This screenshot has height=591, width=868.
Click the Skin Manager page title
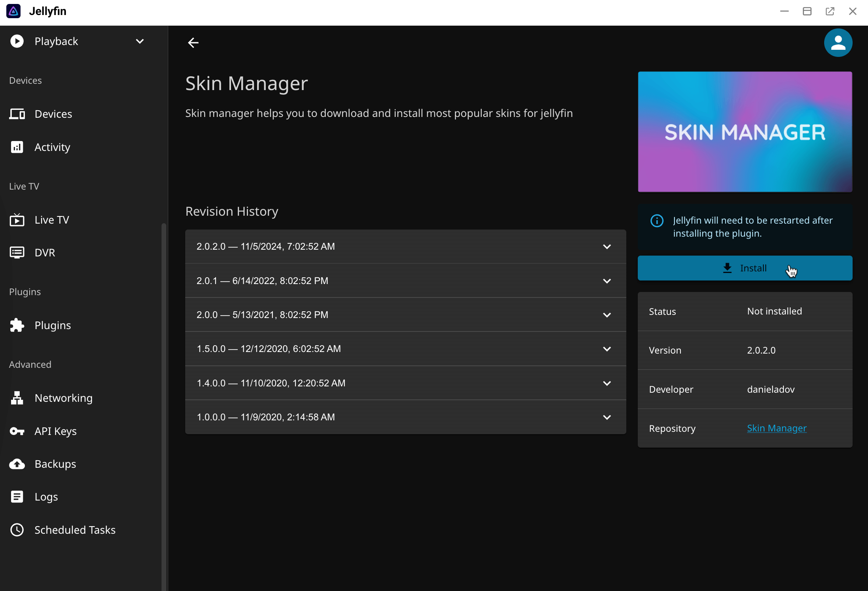246,83
